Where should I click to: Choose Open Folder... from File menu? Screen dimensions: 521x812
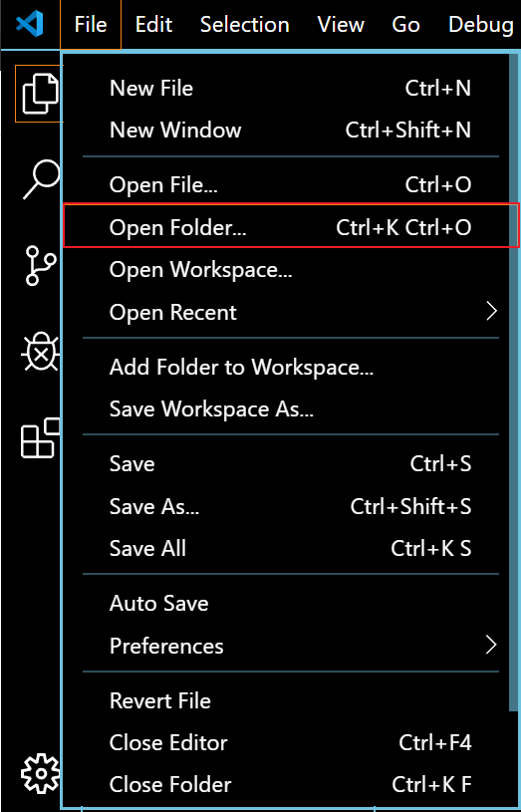click(x=291, y=226)
